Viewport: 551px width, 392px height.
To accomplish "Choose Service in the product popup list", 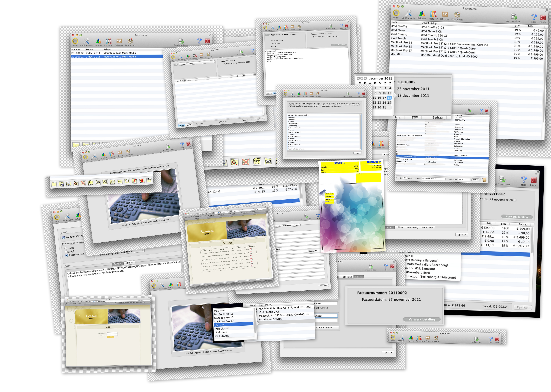I will coord(234,325).
